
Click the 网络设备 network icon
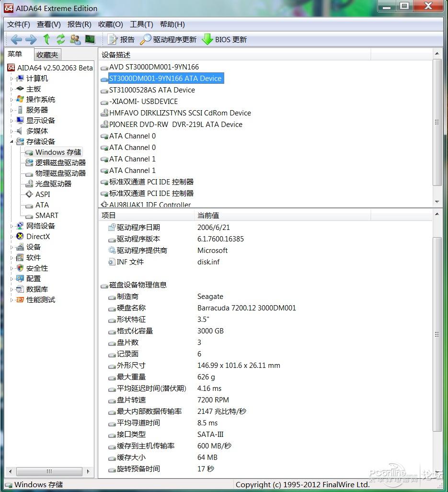[x=20, y=226]
